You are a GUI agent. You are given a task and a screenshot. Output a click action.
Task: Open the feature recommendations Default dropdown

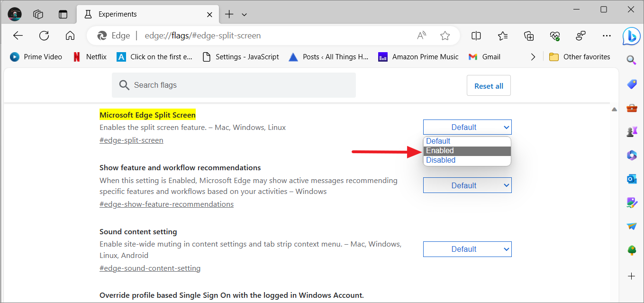tap(467, 185)
